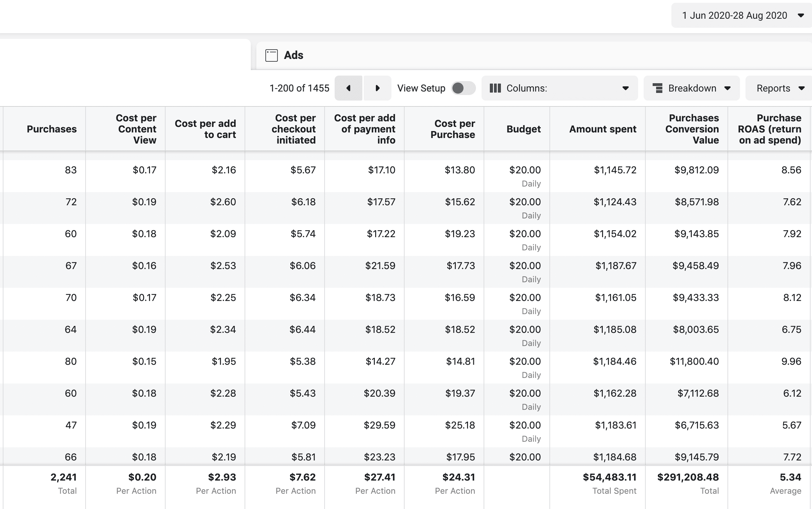Screen dimensions: 812x509
Task: Sort by Purchase ROAS column header
Action: pyautogui.click(x=769, y=129)
